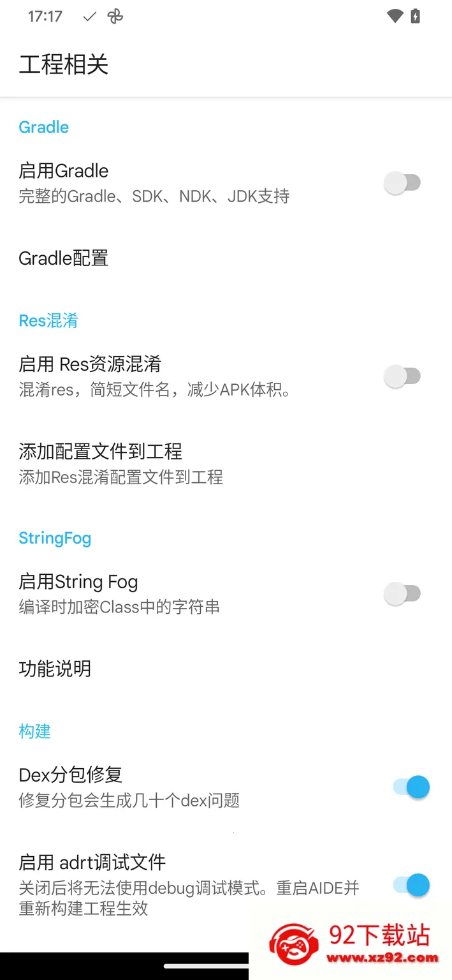452x980 pixels.
Task: Disable Dex分包修复 toggle
Action: [411, 787]
